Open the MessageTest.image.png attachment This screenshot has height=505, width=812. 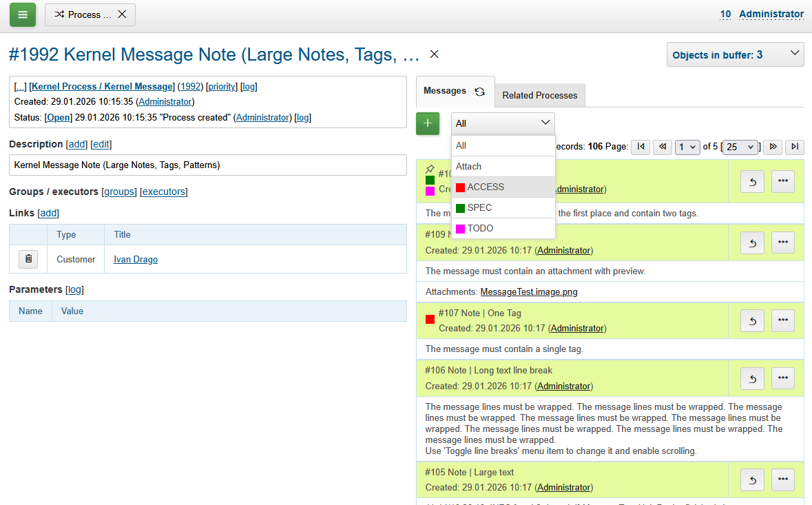pyautogui.click(x=528, y=291)
